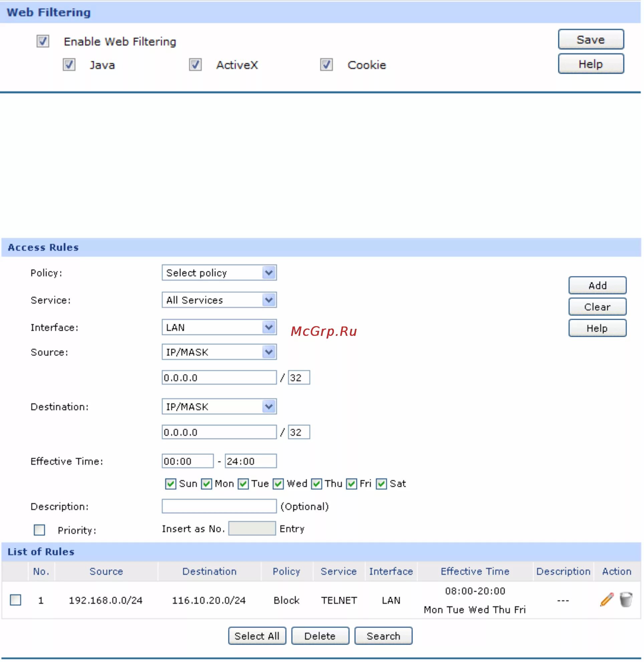Screen dimensions: 644x662
Task: Uncheck the ActiveX filtering checkbox
Action: click(x=195, y=65)
